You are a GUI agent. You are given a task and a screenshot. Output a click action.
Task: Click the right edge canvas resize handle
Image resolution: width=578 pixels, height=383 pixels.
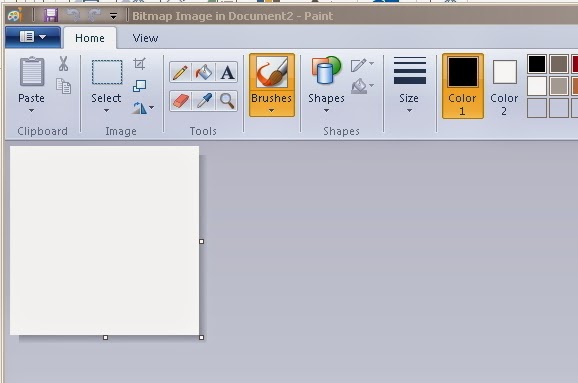[201, 241]
